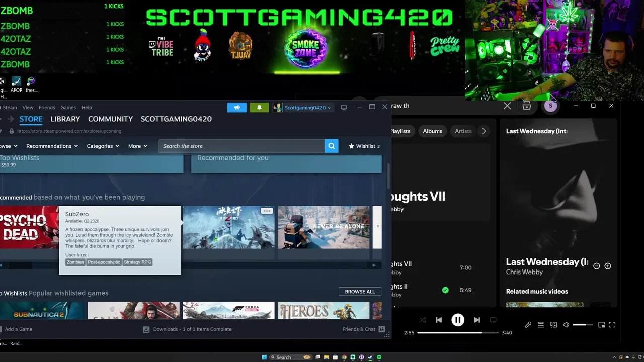Open the Help menu in Steam
644x362 pixels.
[87, 107]
